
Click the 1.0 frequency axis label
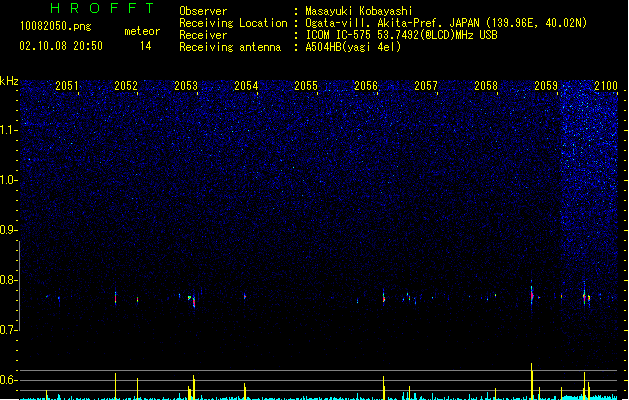pyautogui.click(x=8, y=180)
